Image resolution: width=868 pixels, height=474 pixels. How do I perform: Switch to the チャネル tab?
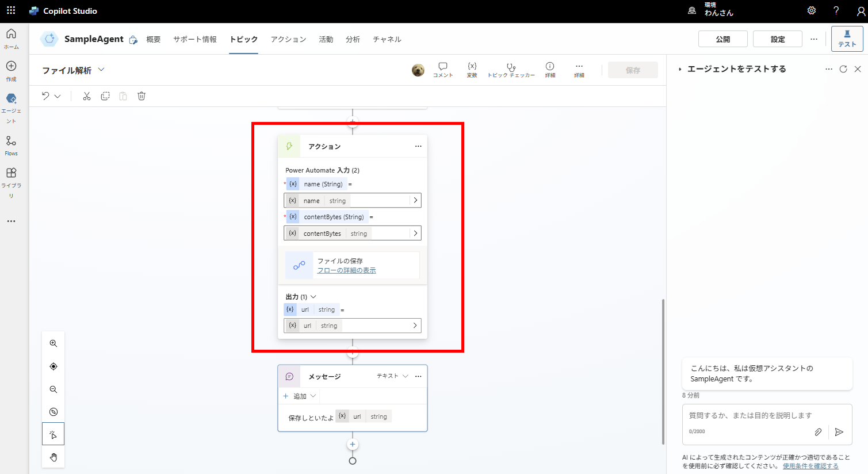(x=388, y=39)
